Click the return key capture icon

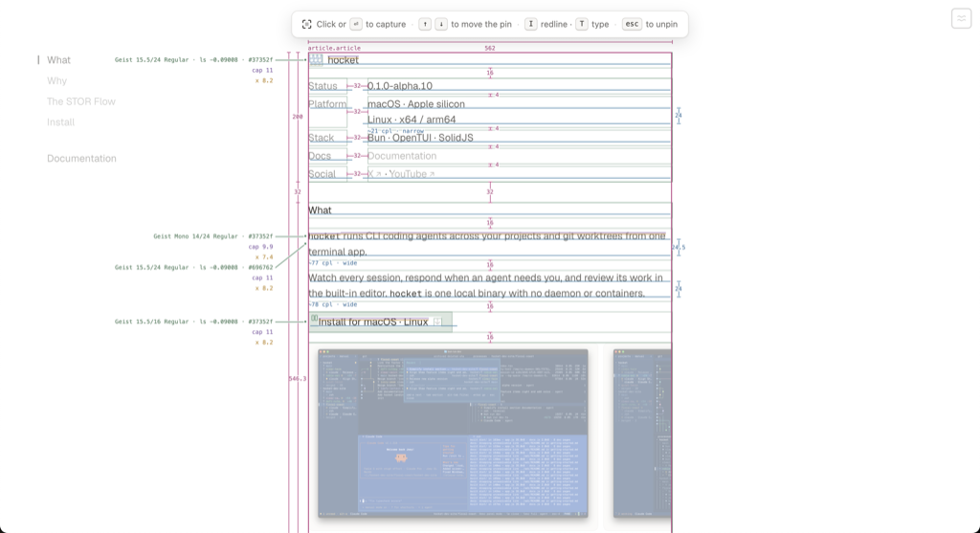tap(356, 24)
